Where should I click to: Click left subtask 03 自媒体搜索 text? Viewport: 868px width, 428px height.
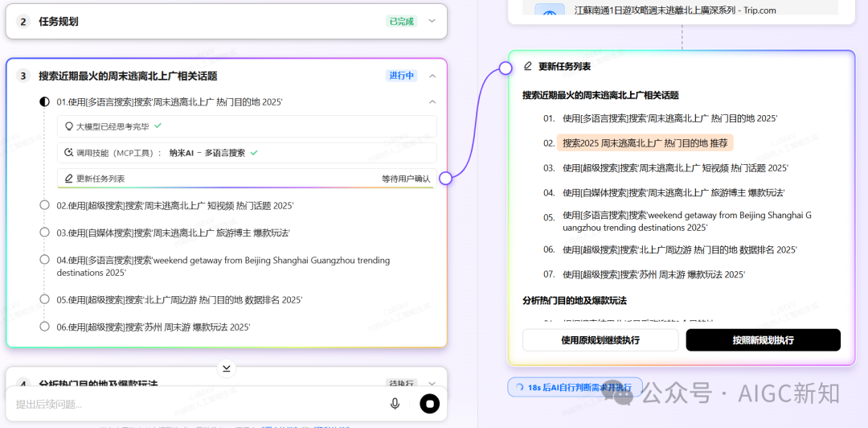(x=174, y=233)
